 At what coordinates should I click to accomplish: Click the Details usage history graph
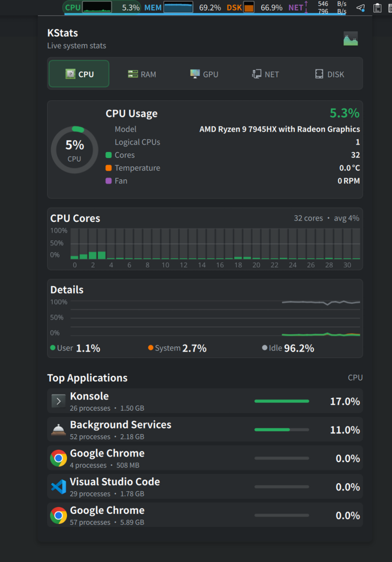[215, 318]
